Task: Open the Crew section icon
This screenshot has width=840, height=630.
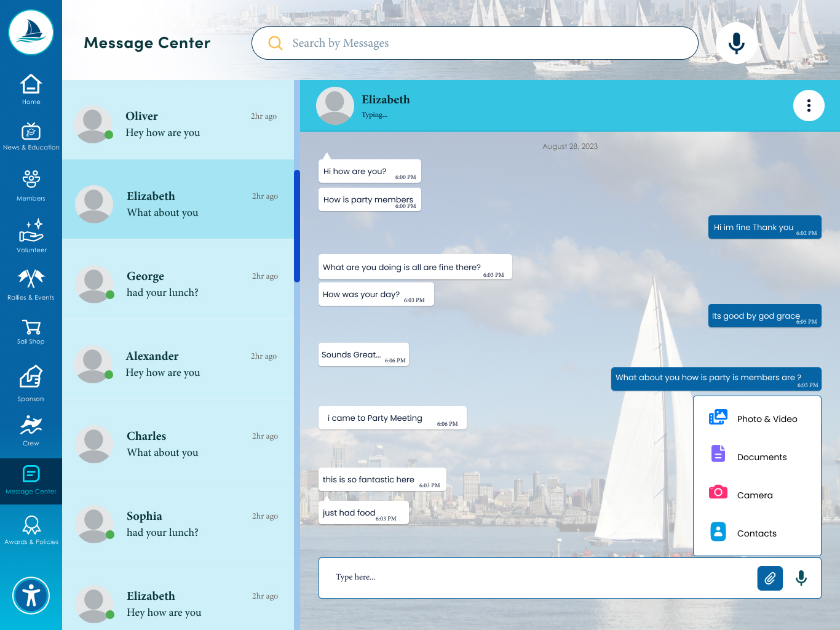Action: click(31, 425)
